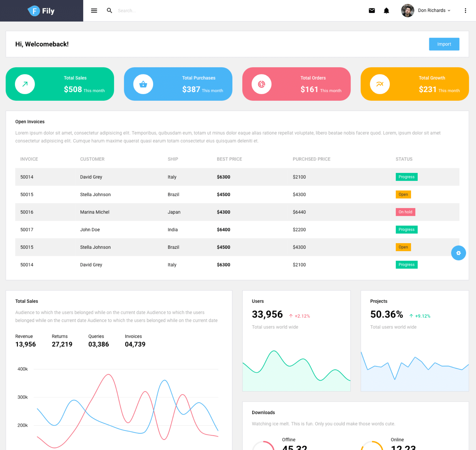Click the search magnifier icon

coord(109,10)
